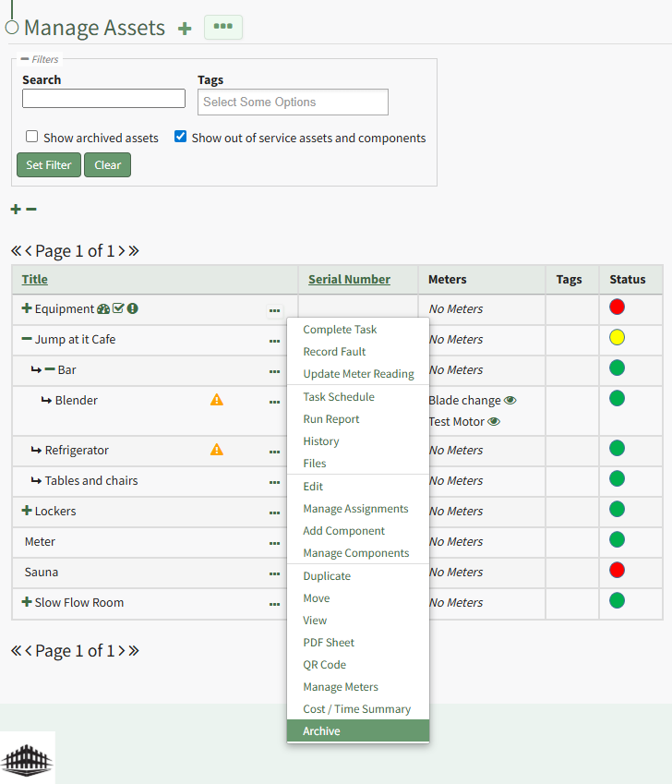The height and width of the screenshot is (784, 672).
Task: Click the plus icon beside Manage Assets heading
Action: [185, 28]
